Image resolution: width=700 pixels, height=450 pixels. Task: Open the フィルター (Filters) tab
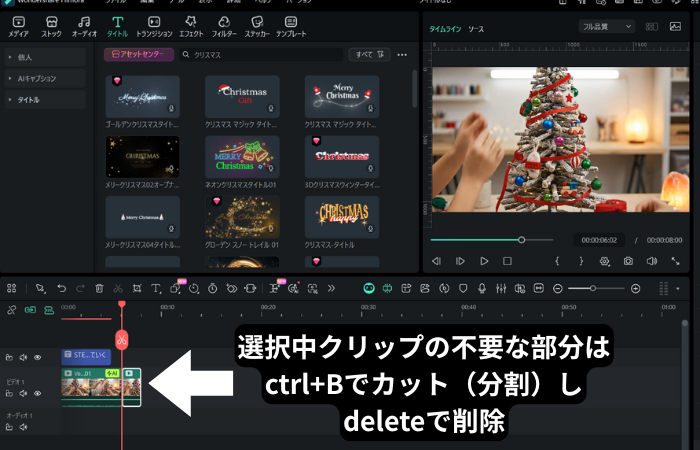224,26
